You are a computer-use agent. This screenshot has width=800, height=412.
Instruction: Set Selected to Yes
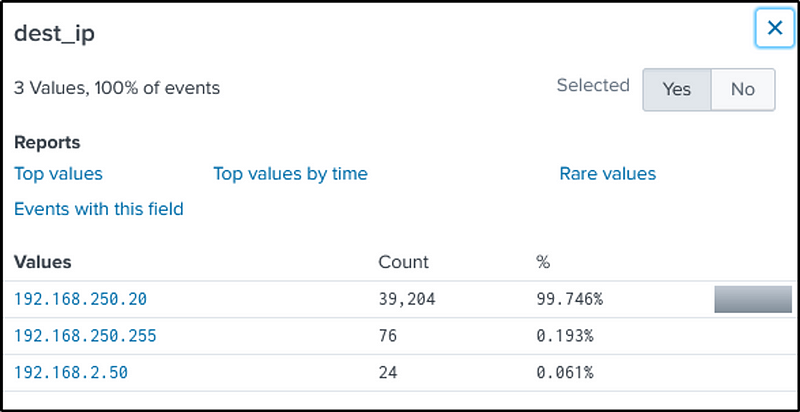tap(676, 89)
